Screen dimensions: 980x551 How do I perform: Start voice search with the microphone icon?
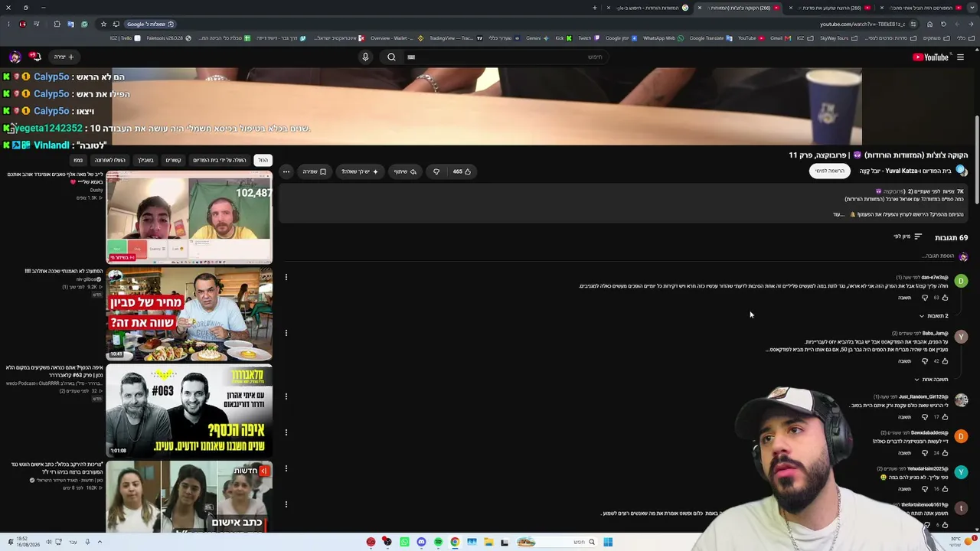coord(365,57)
